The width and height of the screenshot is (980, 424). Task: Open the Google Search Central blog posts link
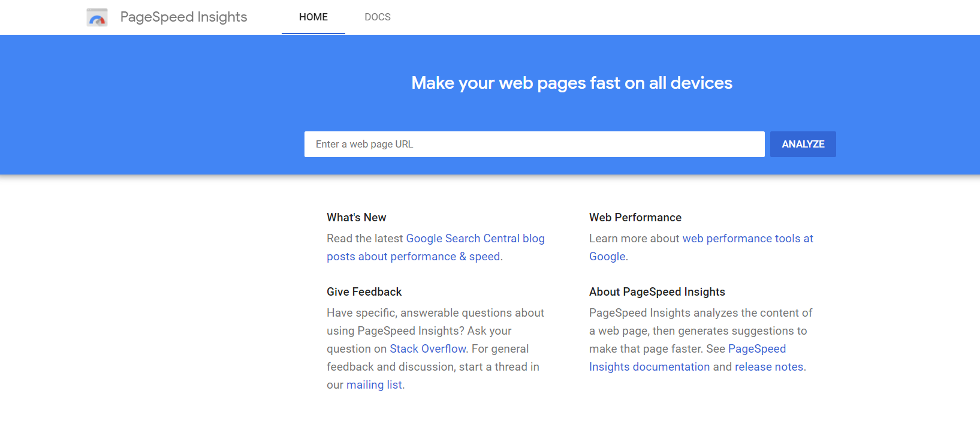pyautogui.click(x=436, y=247)
